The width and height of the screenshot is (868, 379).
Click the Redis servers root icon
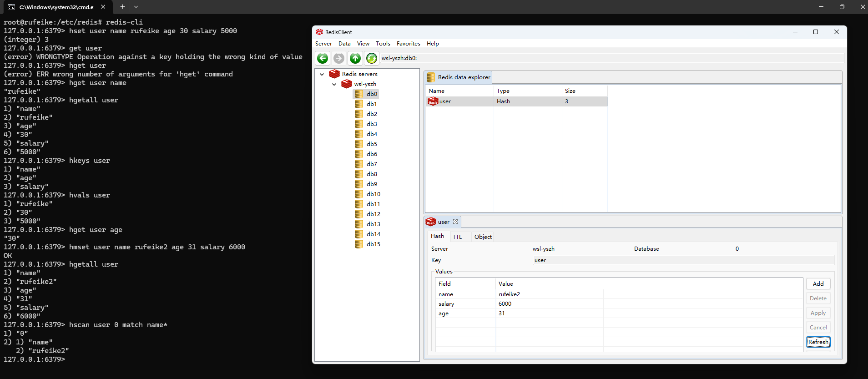(x=334, y=74)
